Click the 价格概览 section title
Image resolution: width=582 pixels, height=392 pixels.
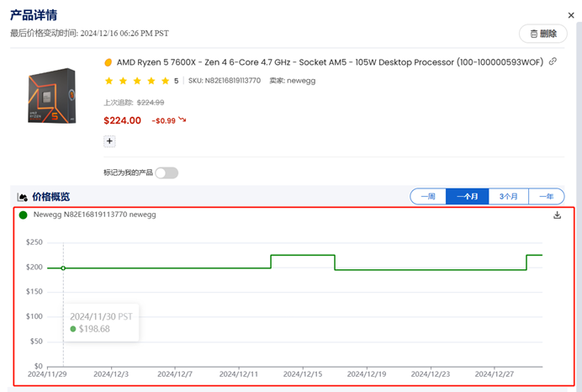point(50,197)
